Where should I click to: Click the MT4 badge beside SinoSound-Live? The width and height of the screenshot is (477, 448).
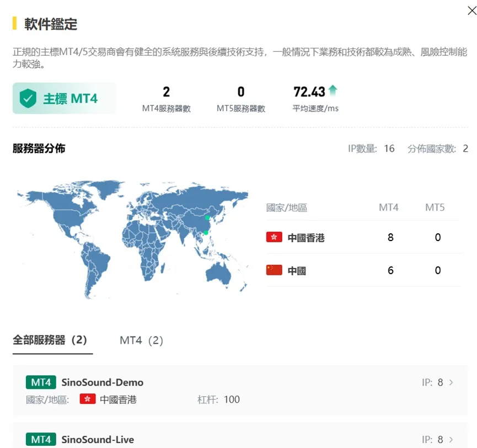pos(41,440)
